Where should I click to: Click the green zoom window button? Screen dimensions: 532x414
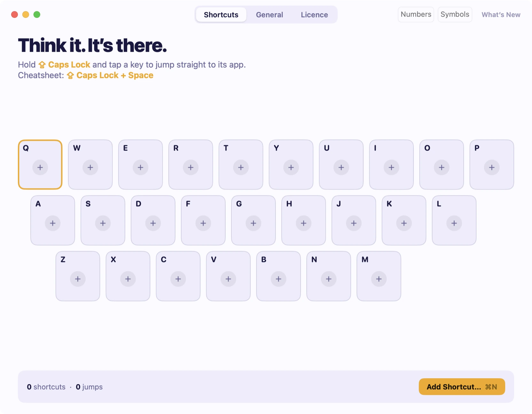tap(37, 14)
